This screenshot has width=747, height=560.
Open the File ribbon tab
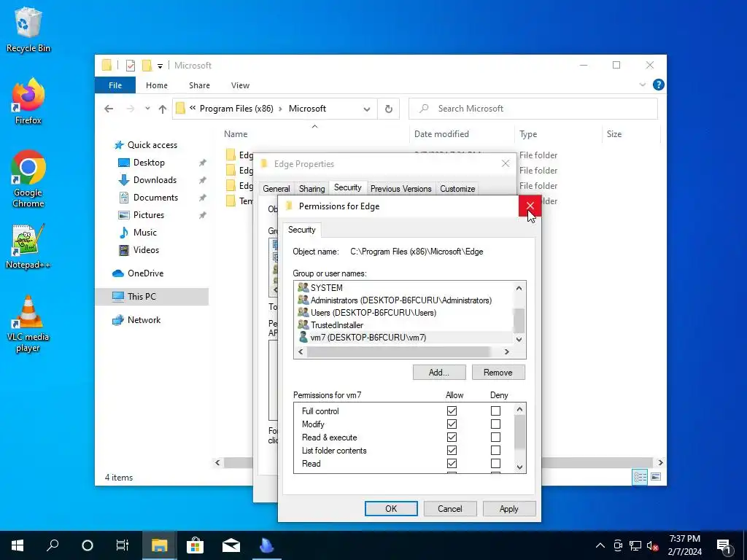115,85
